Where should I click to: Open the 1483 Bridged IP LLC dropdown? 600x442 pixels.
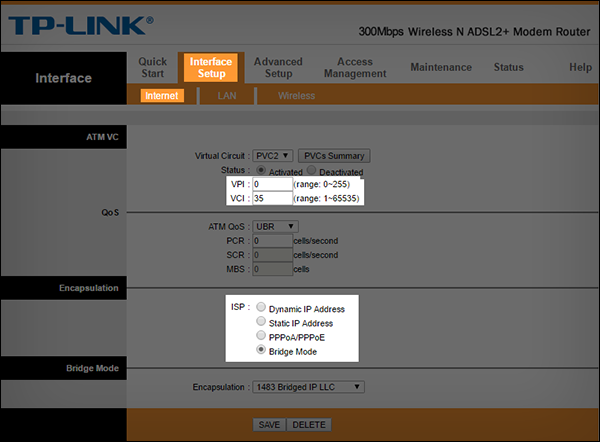tap(308, 387)
